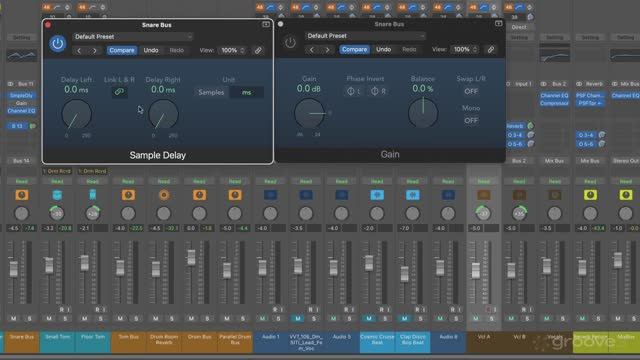Click the Cosmic Cruise Beat channel icon
The height and width of the screenshot is (360, 640).
377,195
